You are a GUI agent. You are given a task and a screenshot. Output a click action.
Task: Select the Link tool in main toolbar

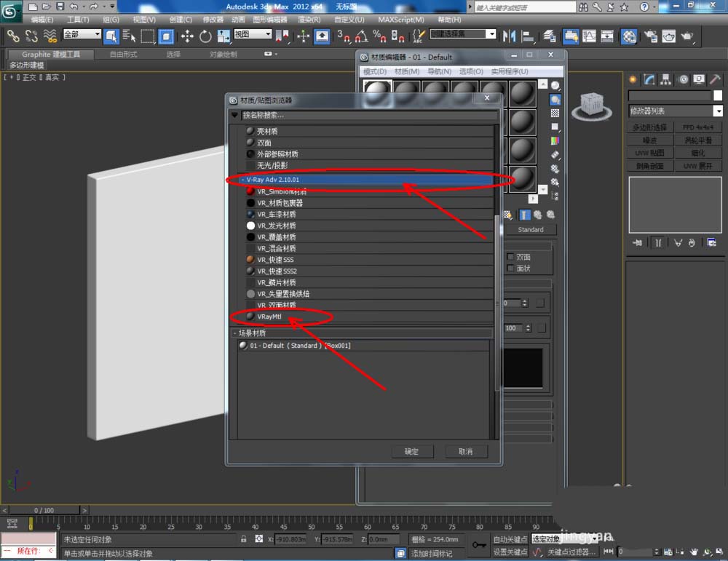click(x=13, y=36)
